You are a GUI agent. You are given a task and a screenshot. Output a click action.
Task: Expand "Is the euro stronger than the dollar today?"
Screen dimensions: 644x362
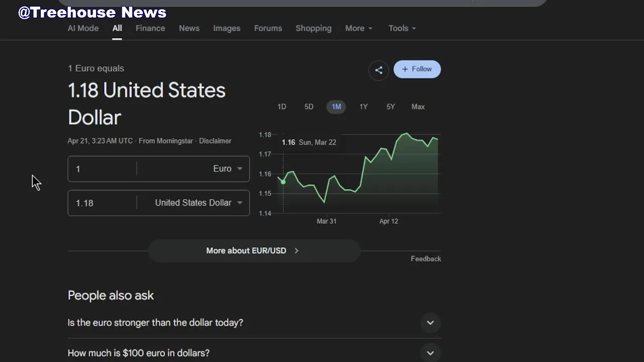click(x=254, y=323)
